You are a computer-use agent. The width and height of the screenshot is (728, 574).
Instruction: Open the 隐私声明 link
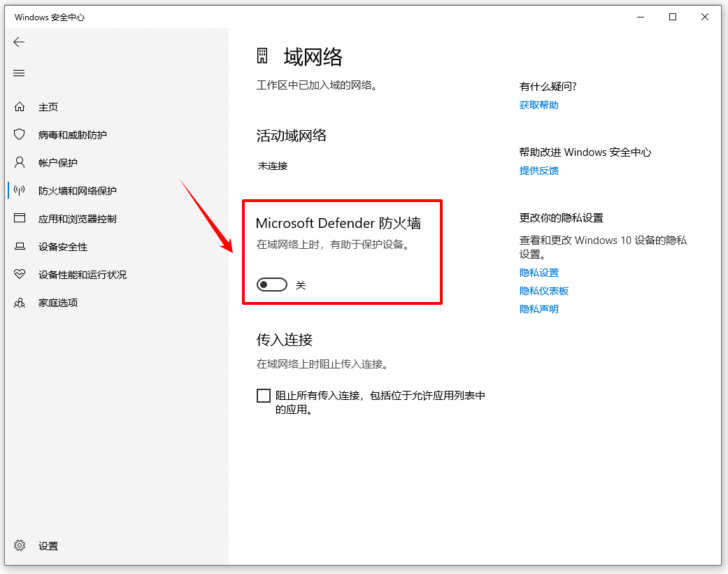click(x=538, y=308)
